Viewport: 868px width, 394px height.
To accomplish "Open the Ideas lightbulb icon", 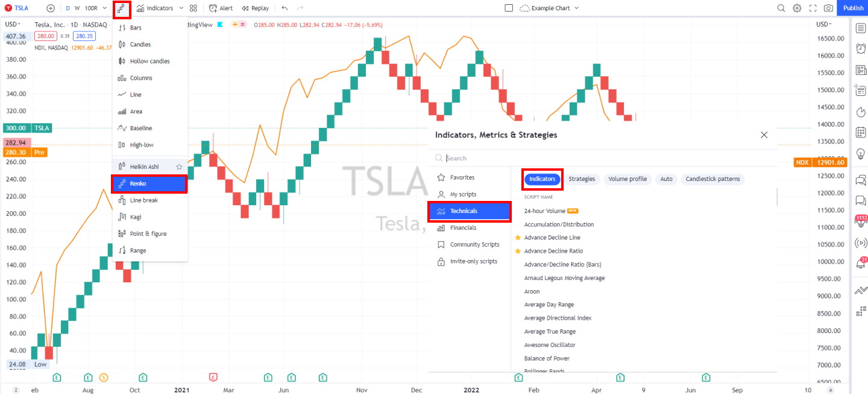I will click(x=861, y=153).
